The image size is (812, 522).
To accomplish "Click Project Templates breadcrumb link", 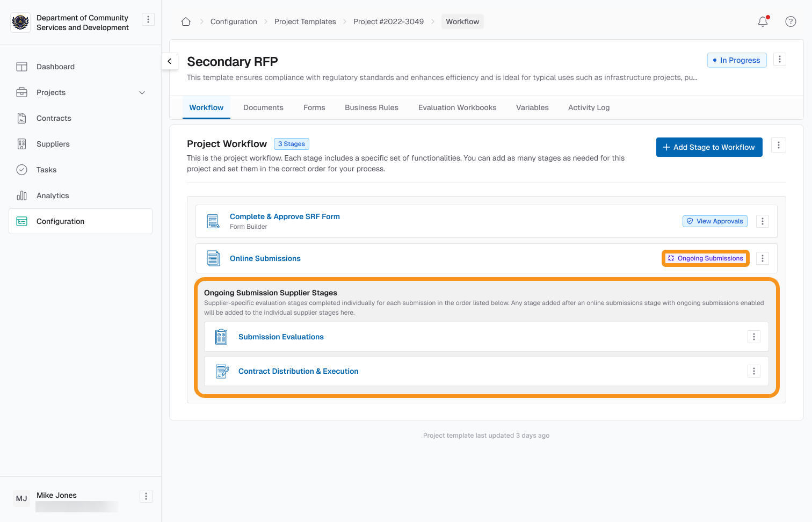I will (305, 21).
